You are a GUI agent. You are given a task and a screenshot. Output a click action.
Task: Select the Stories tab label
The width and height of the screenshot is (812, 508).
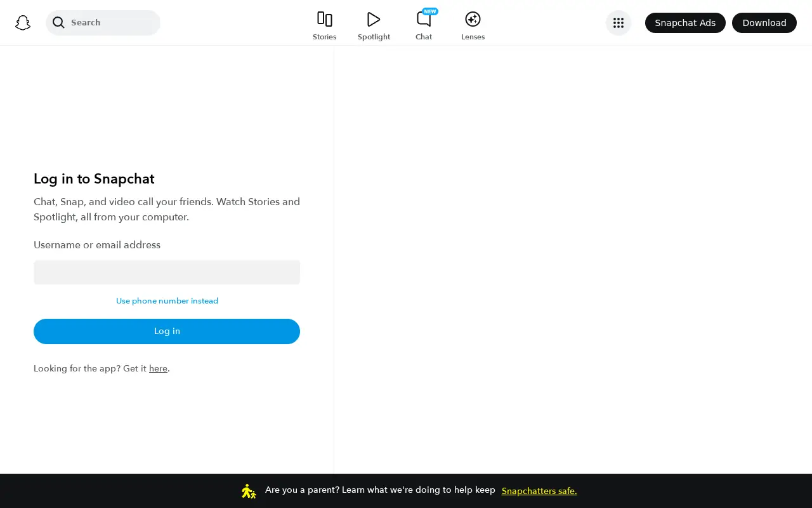coord(324,37)
